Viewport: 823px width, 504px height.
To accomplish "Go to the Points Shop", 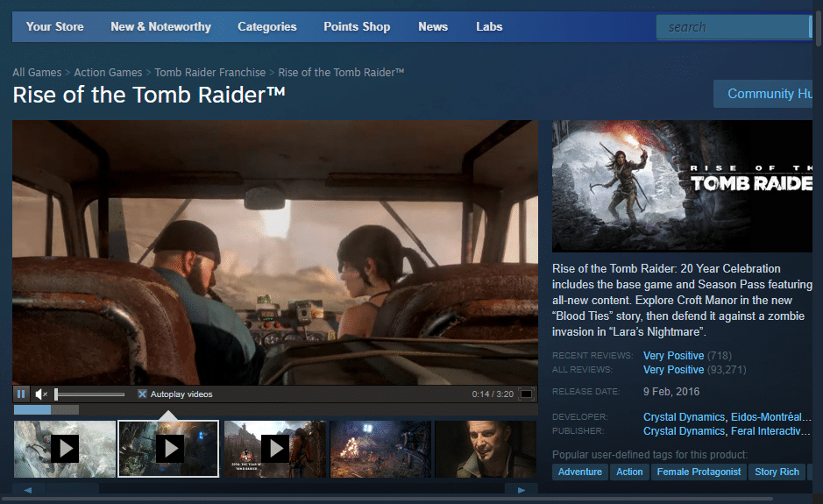I will (357, 27).
